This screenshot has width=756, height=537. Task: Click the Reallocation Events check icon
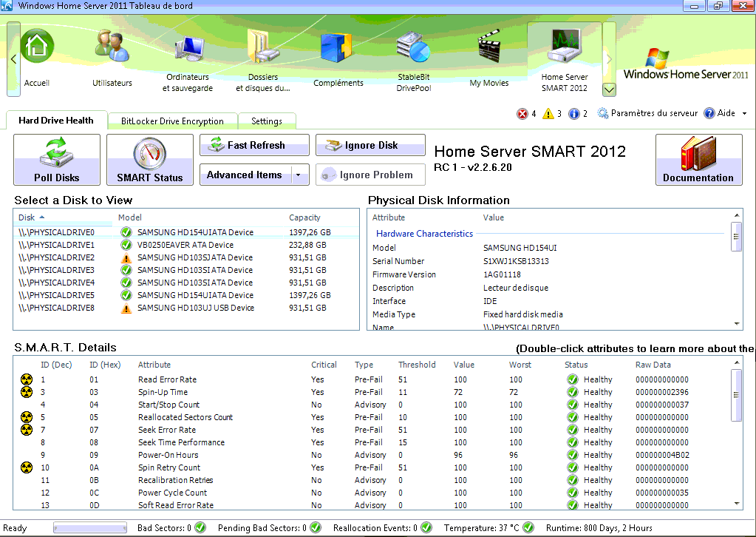tap(426, 528)
